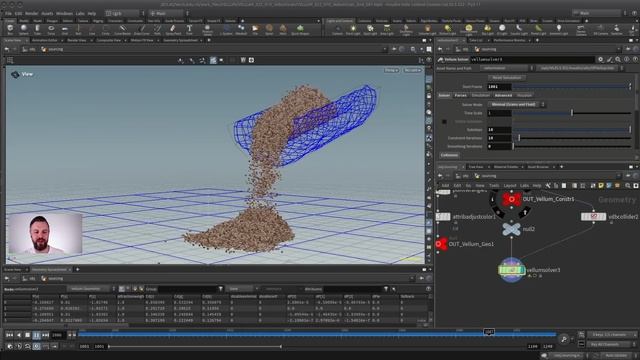The height and width of the screenshot is (360, 640).
Task: Add a Camera from the lights shelf
Action: pyautogui.click(x=338, y=29)
